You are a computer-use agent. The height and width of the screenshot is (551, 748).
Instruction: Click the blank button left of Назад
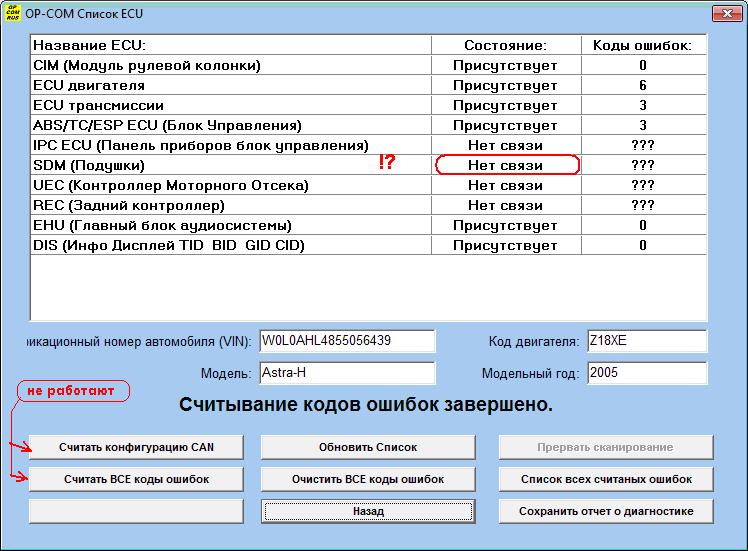click(x=136, y=511)
